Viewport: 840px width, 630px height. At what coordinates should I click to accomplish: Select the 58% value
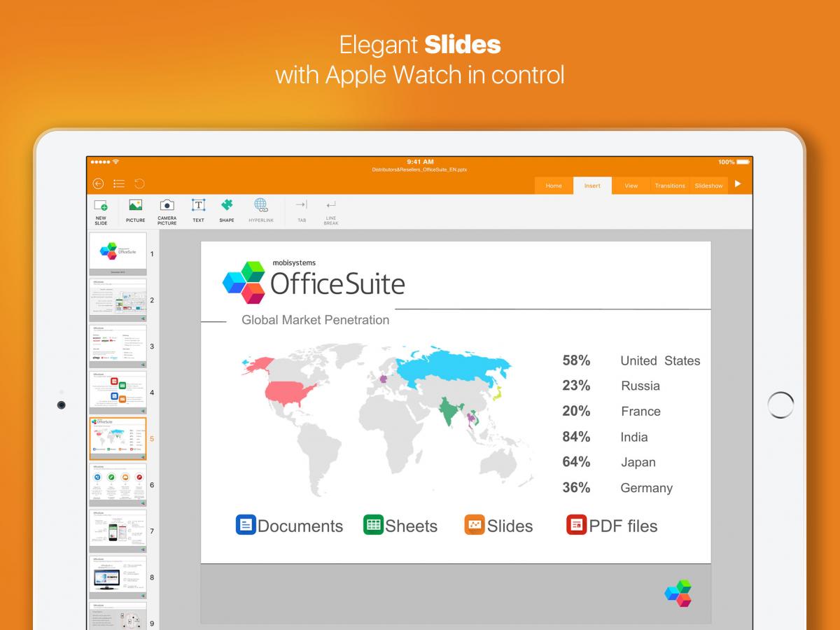tap(576, 360)
